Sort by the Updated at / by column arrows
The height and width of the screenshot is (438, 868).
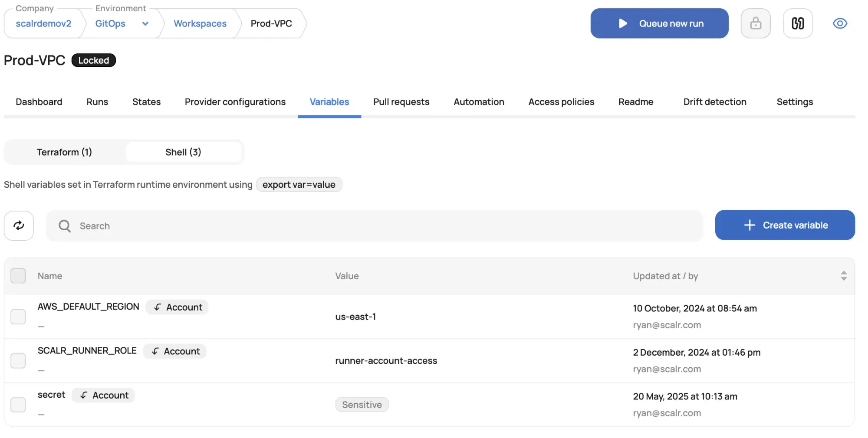coord(843,276)
